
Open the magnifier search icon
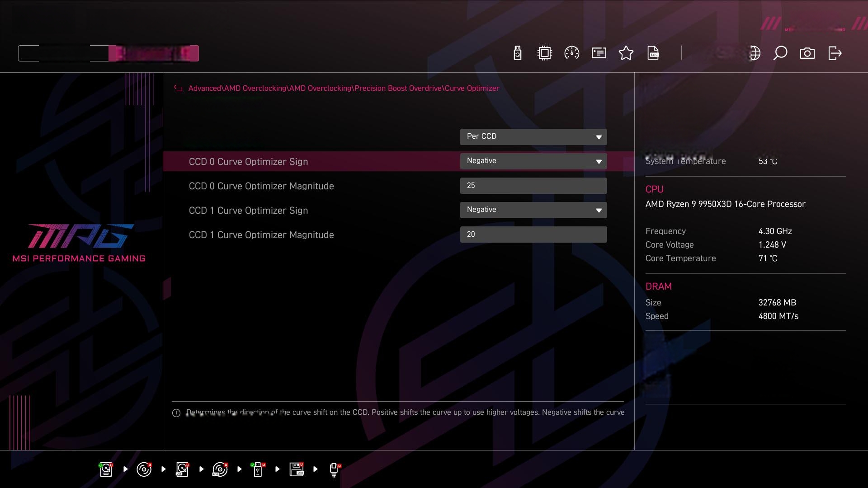pos(780,53)
